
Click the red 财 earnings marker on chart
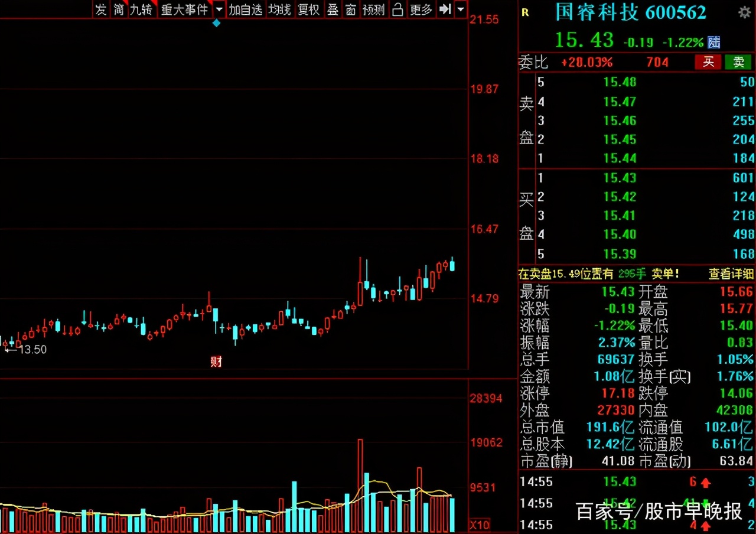216,362
